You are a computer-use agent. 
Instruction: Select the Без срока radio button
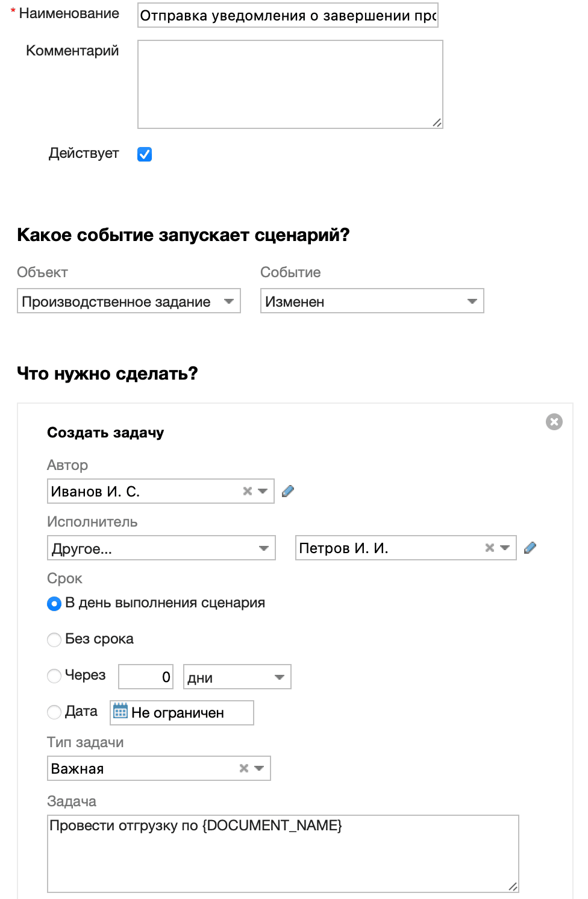[x=54, y=639]
